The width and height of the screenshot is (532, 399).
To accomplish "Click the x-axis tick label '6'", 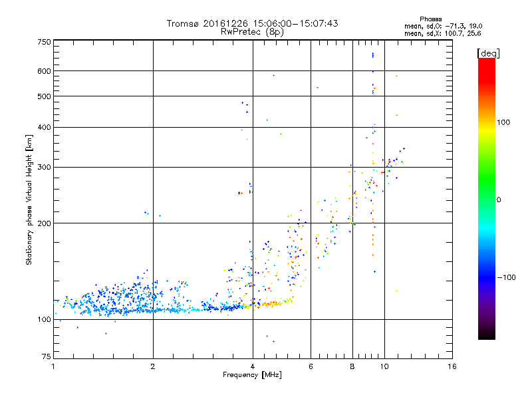I will tap(311, 366).
